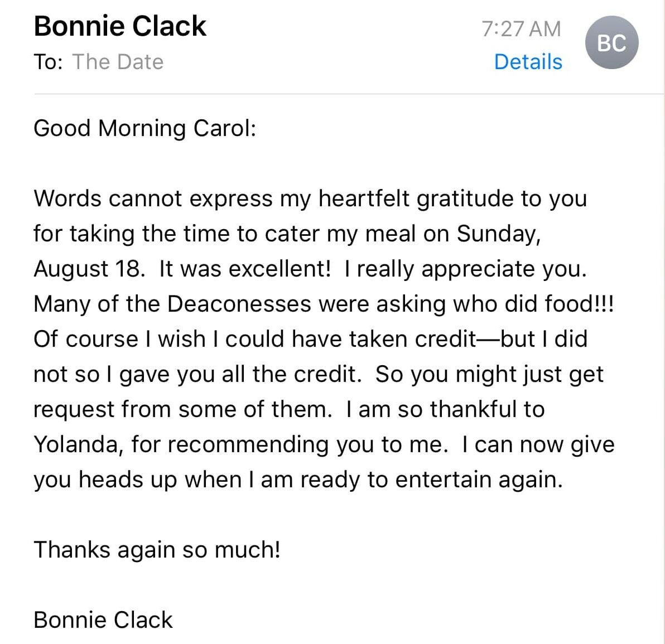Click the 'Good Morning Carol:' greeting line

(x=145, y=128)
